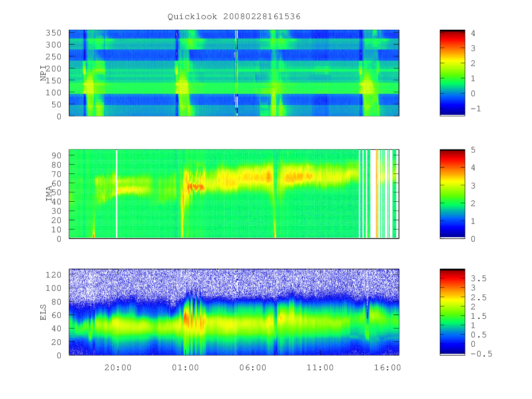Image resolution: width=532 pixels, height=399 pixels.
Task: Click the ELS color scale bar
Action: [452, 312]
